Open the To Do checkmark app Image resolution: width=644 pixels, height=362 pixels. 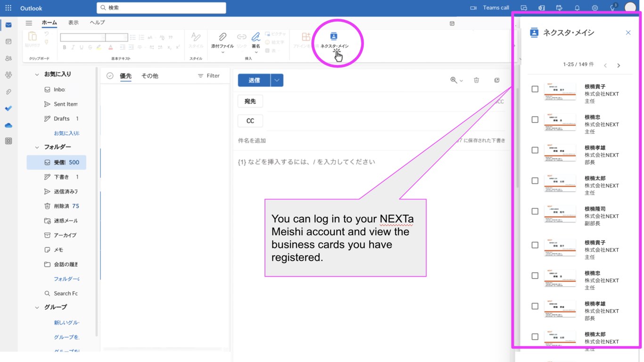(8, 108)
